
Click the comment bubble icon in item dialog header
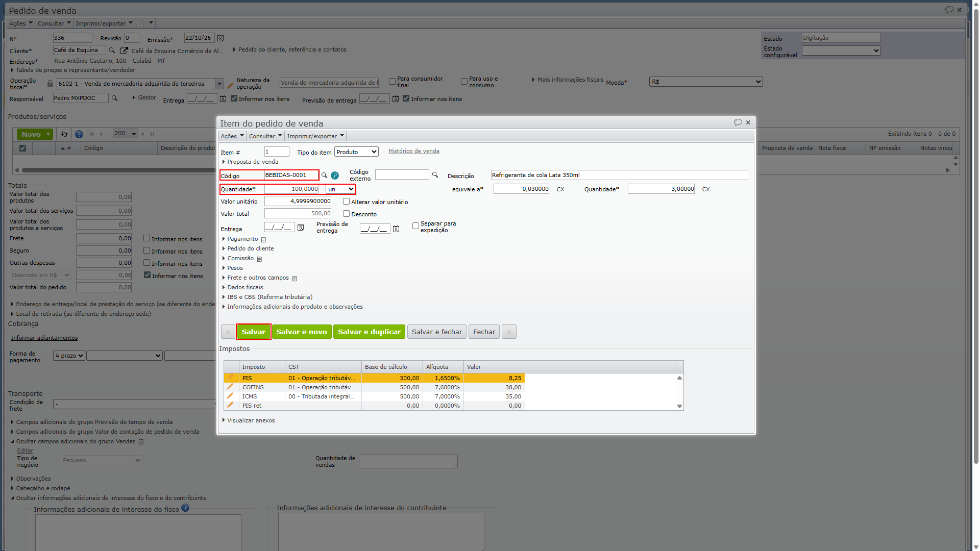point(738,122)
